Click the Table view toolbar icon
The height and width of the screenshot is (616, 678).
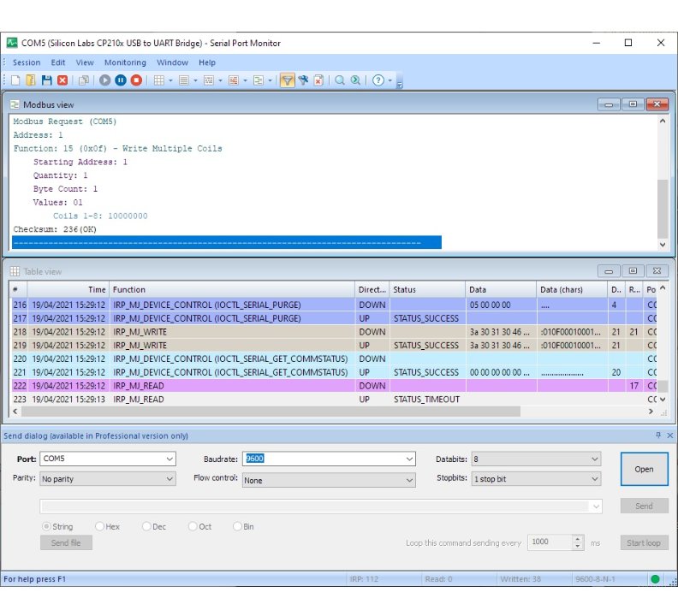[159, 80]
